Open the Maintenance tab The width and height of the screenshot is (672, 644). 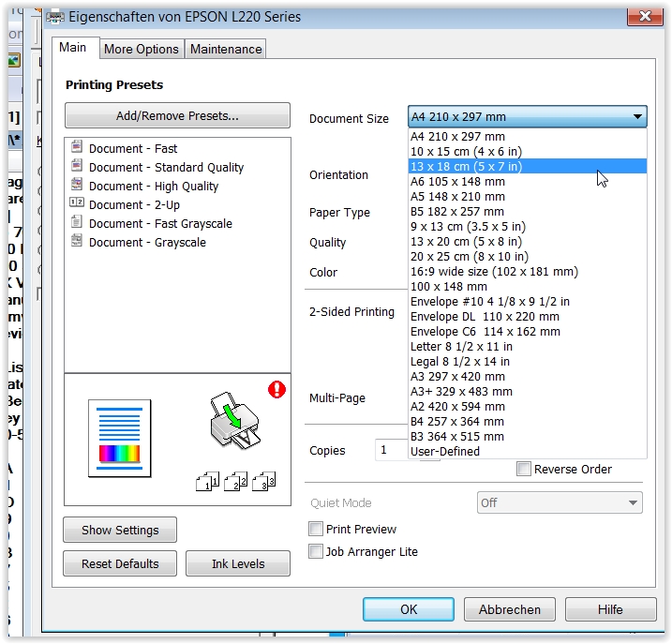coord(226,49)
